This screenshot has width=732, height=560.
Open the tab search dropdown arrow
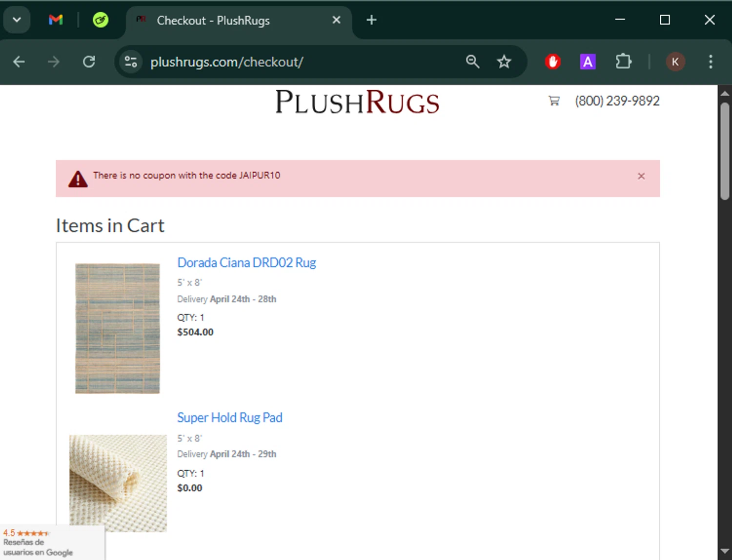[x=17, y=20]
